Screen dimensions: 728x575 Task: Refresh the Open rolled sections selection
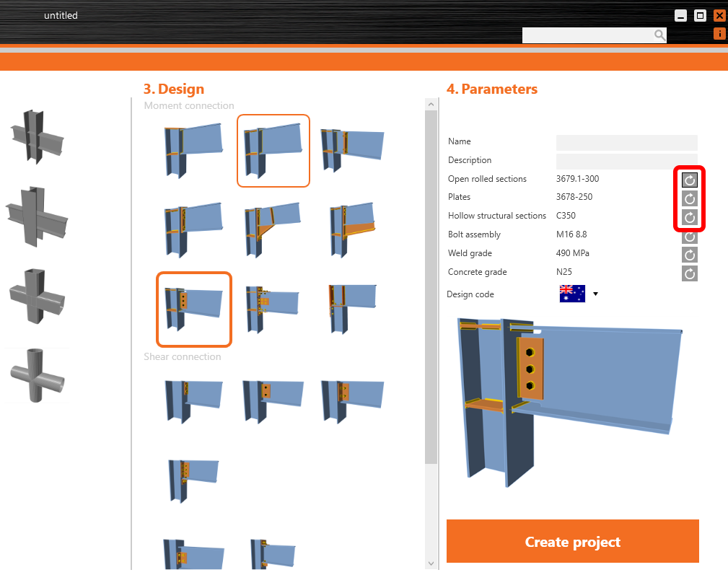pos(689,180)
